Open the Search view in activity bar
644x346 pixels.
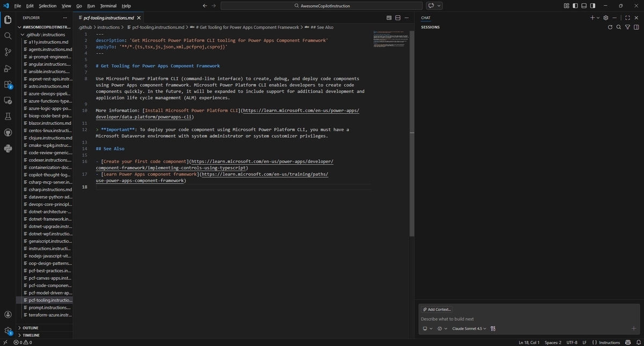tap(8, 36)
